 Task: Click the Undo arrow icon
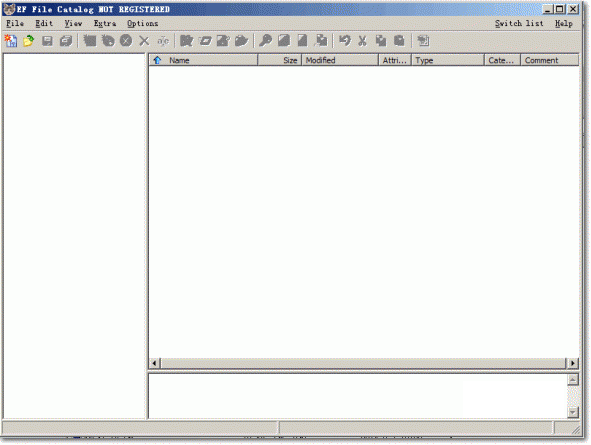(344, 40)
